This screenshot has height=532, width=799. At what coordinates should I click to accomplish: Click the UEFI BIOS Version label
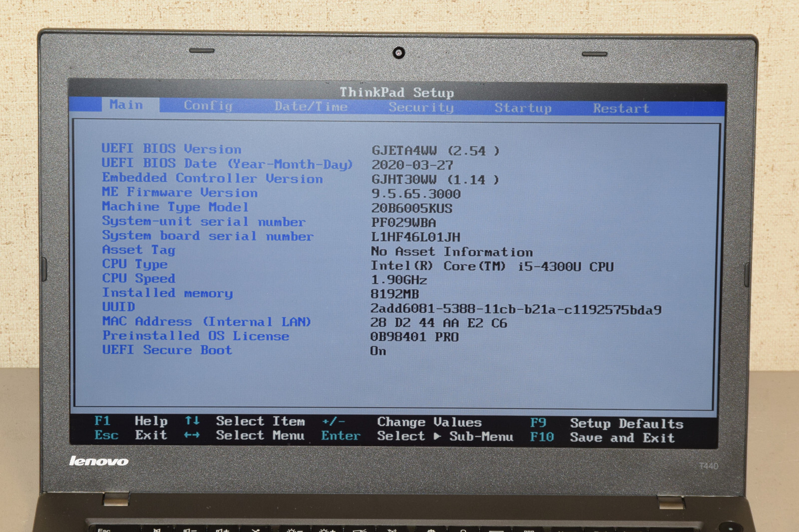pos(171,149)
